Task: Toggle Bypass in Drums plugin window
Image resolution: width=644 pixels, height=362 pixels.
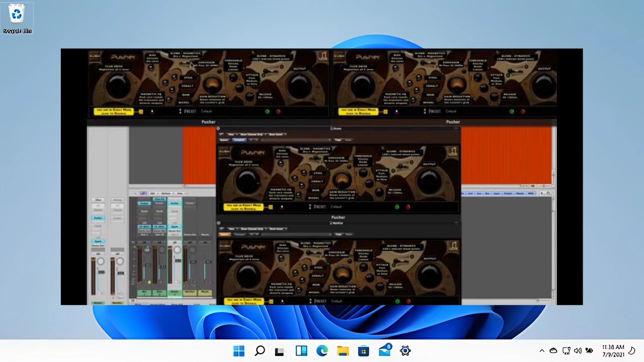Action: pyautogui.click(x=224, y=140)
